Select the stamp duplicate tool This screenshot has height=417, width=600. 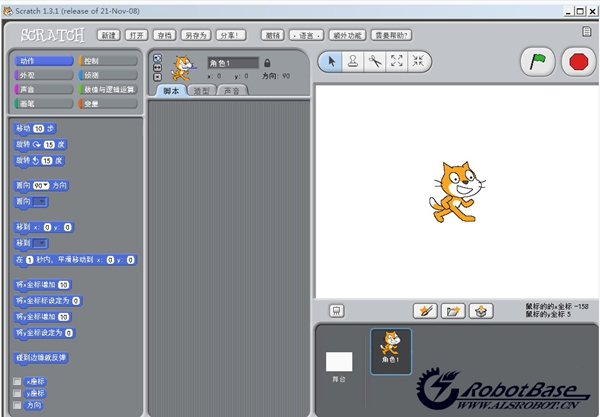353,61
